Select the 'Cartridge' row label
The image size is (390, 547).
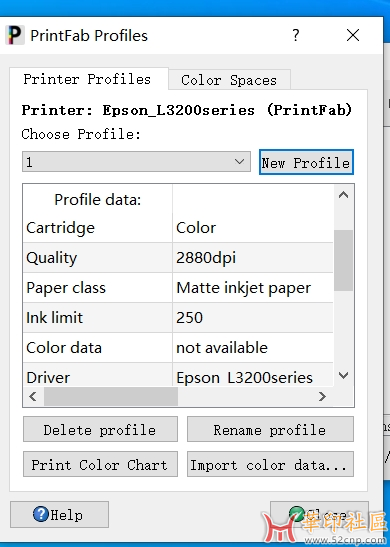(98, 228)
